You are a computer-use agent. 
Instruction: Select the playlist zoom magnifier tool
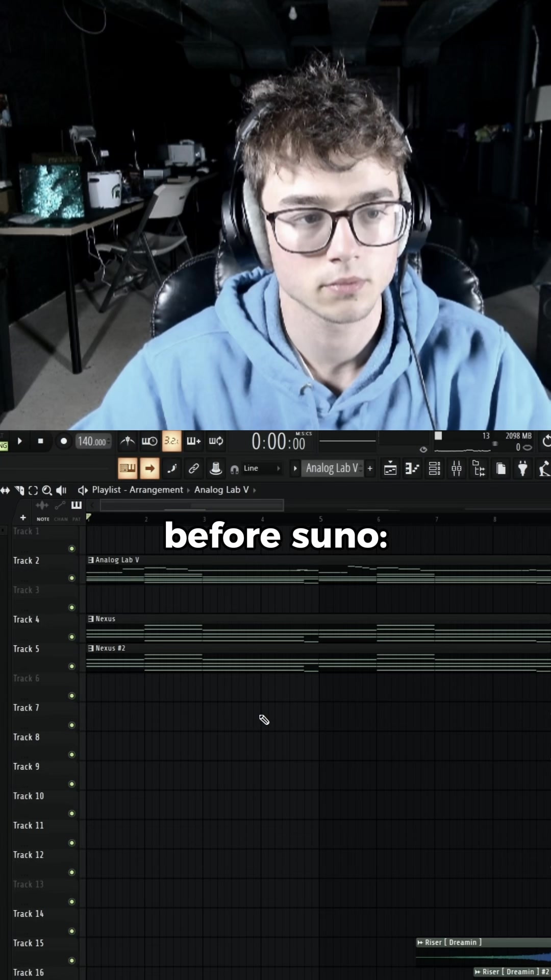(x=47, y=491)
